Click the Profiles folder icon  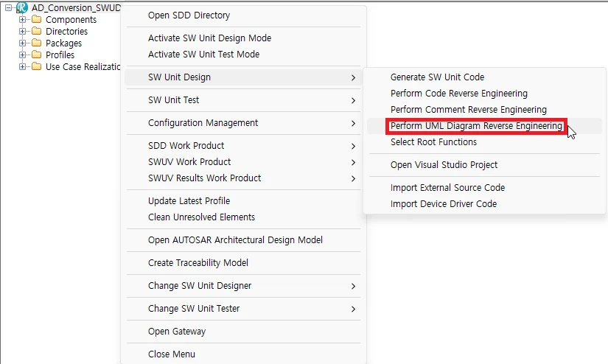(x=36, y=55)
